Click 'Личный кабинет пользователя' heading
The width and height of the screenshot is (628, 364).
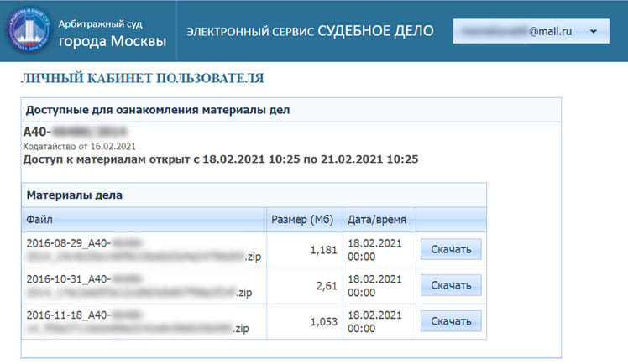click(x=142, y=78)
